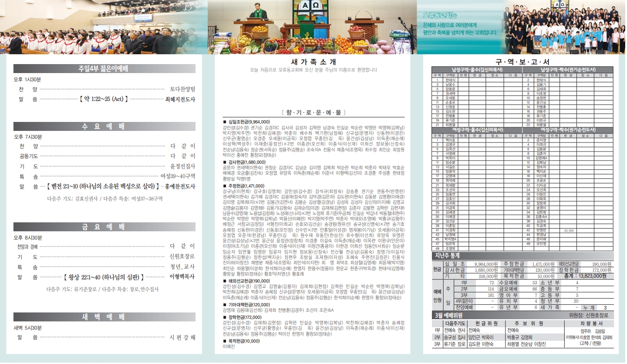Viewport: 627px width, 364px height.
Task: Select the 수요예배 section header
Action: coord(104,126)
